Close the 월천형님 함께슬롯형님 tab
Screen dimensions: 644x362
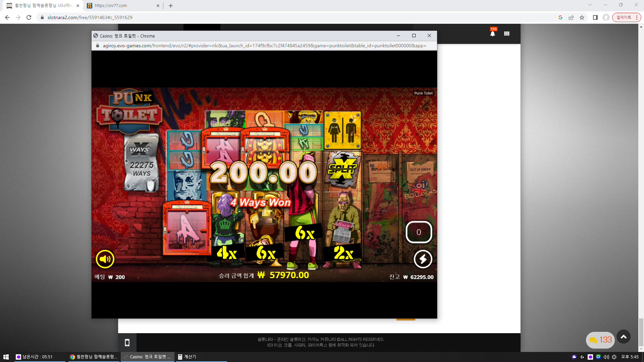pyautogui.click(x=78, y=6)
